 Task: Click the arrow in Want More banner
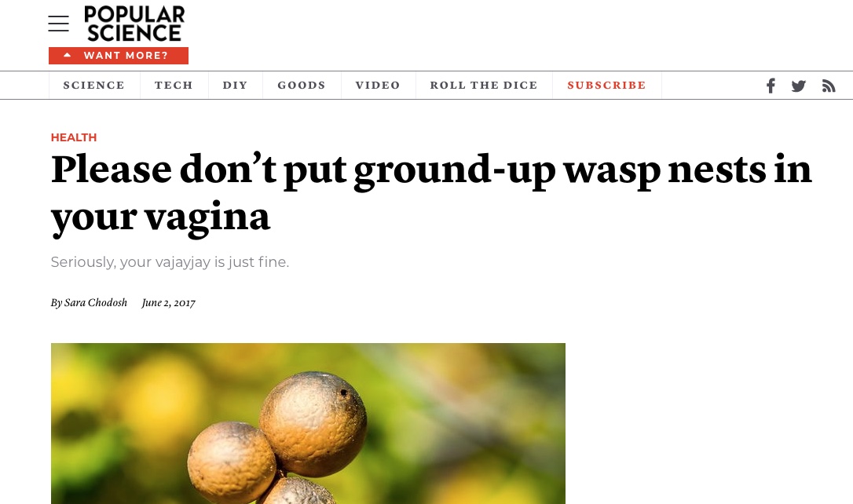[x=68, y=55]
